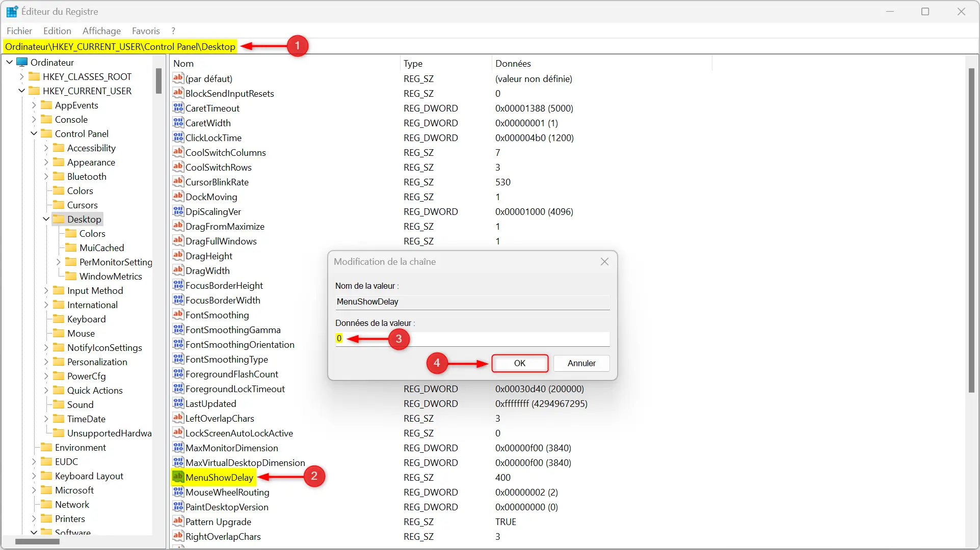Open the Favoris menu
Viewport: 980px width, 550px height.
coord(146,31)
